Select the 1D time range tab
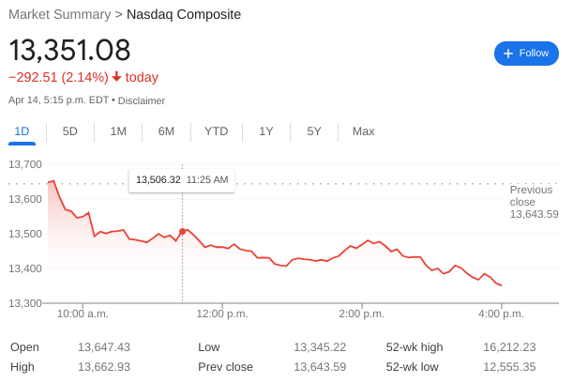The height and width of the screenshot is (383, 588). [x=23, y=131]
